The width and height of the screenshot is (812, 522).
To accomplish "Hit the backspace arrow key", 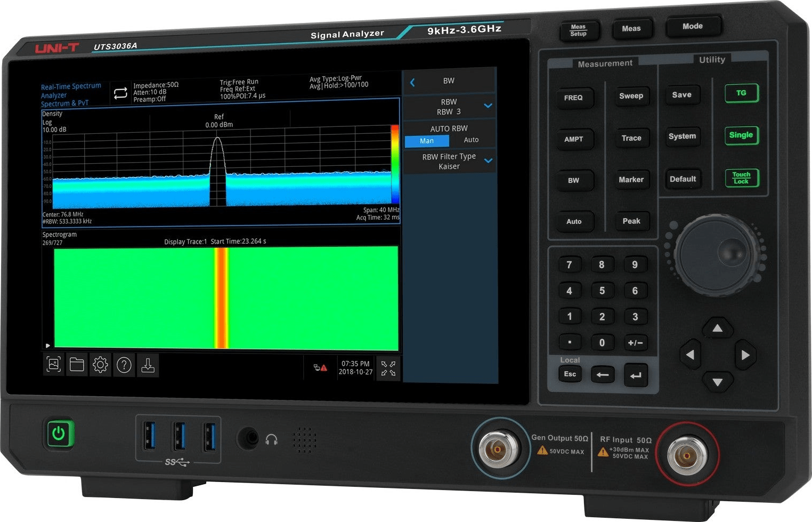I will click(603, 375).
